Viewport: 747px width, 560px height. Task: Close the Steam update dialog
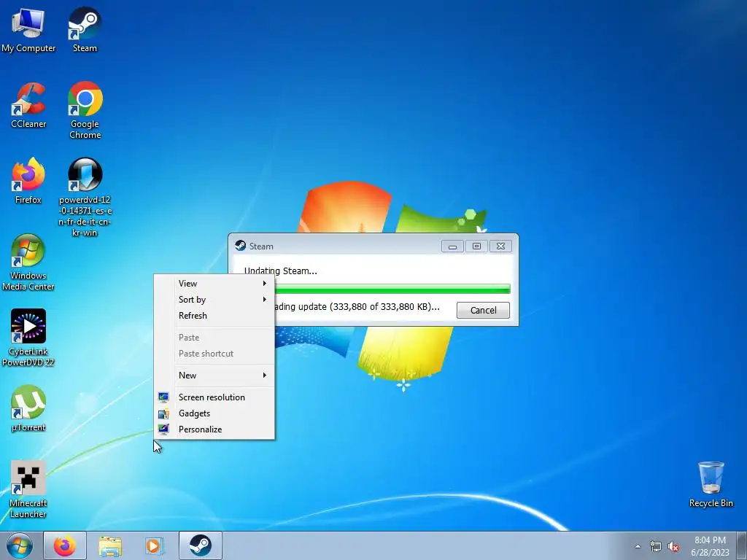pos(500,246)
